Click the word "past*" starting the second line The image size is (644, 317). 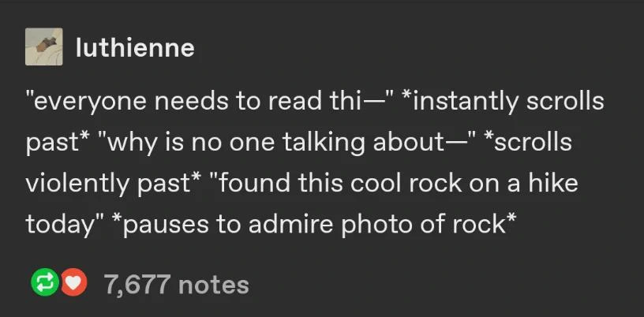coord(55,144)
